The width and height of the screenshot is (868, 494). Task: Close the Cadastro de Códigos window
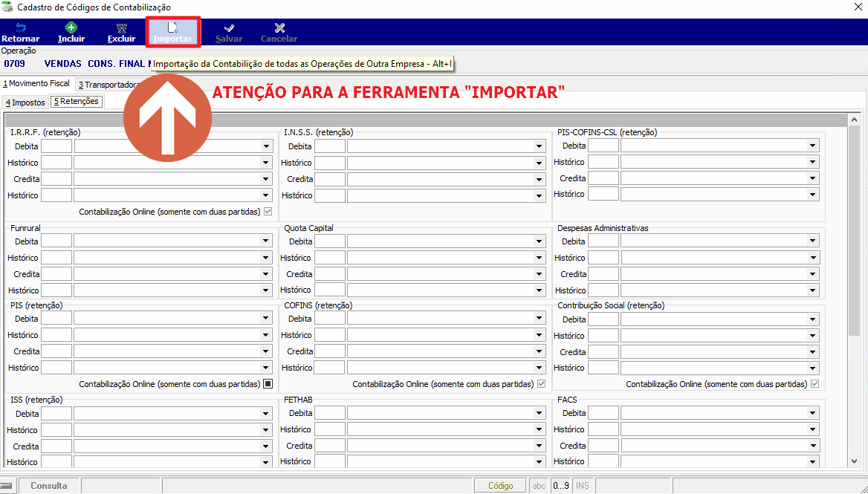coord(858,7)
